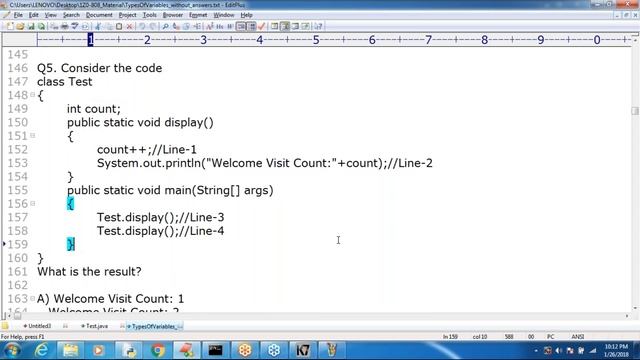Screen dimensions: 640x360
Task: Click the Spell check icon
Action: [75, 27]
